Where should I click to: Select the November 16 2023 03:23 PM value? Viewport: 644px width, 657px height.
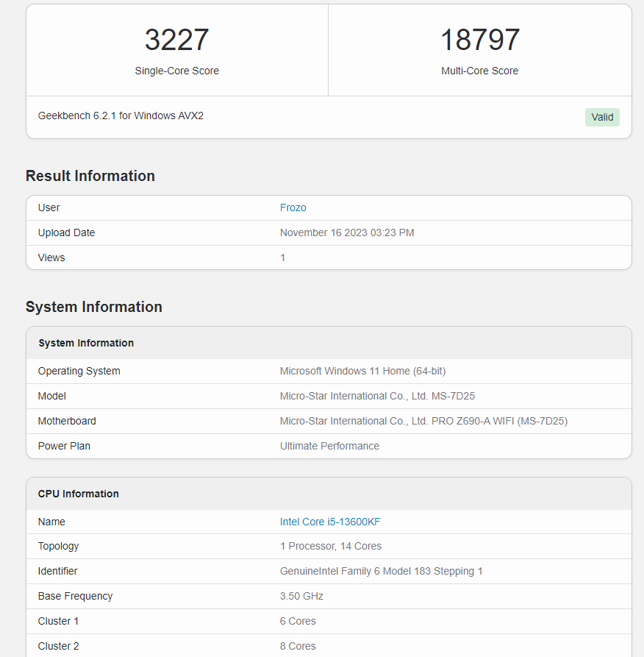click(x=347, y=232)
